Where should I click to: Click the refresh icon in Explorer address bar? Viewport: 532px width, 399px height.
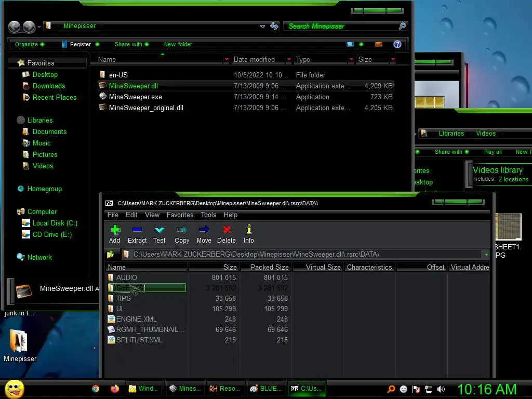pos(274,26)
